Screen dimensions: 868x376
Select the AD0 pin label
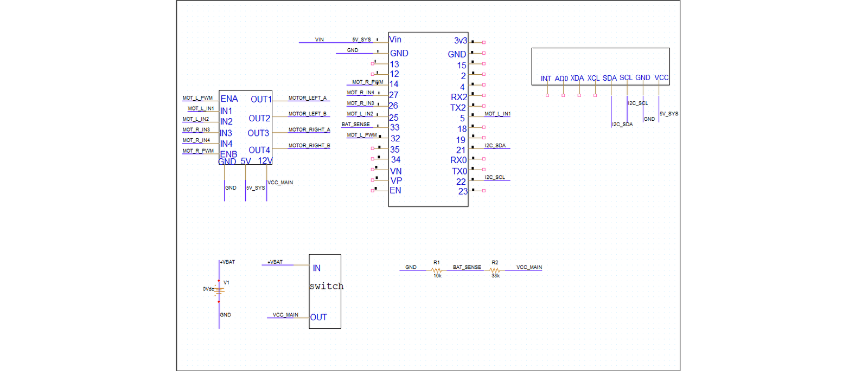pos(561,79)
